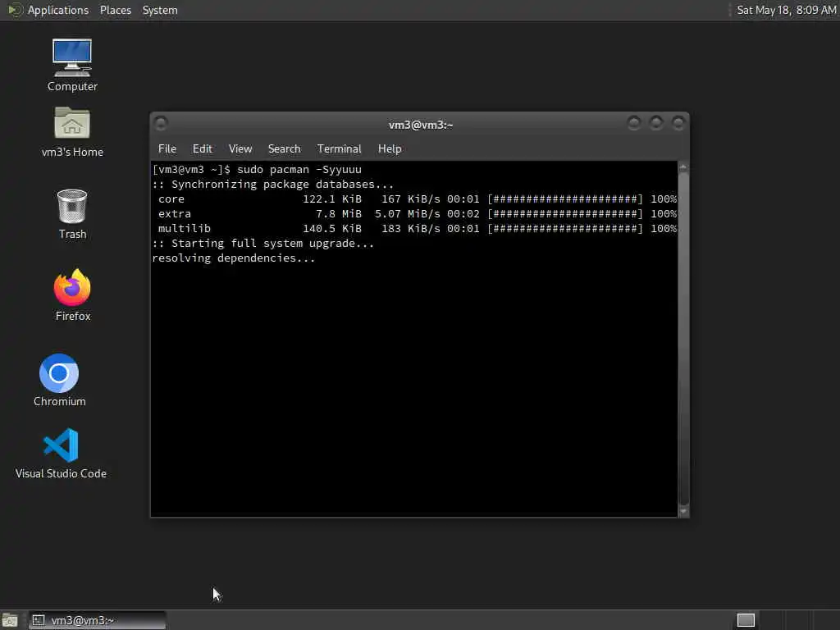This screenshot has width=840, height=630.
Task: Click the terminal scrollbar down arrow
Action: pos(683,511)
